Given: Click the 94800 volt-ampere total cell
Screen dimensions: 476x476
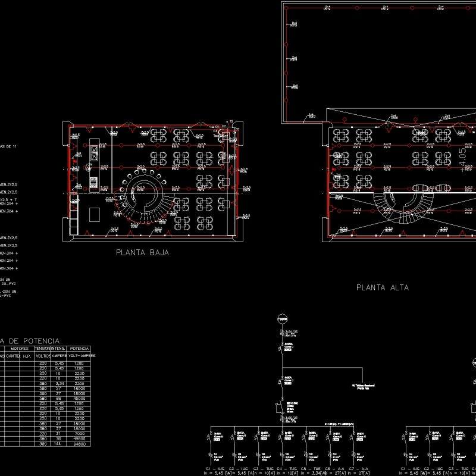Looking at the screenshot, I should (79, 445).
